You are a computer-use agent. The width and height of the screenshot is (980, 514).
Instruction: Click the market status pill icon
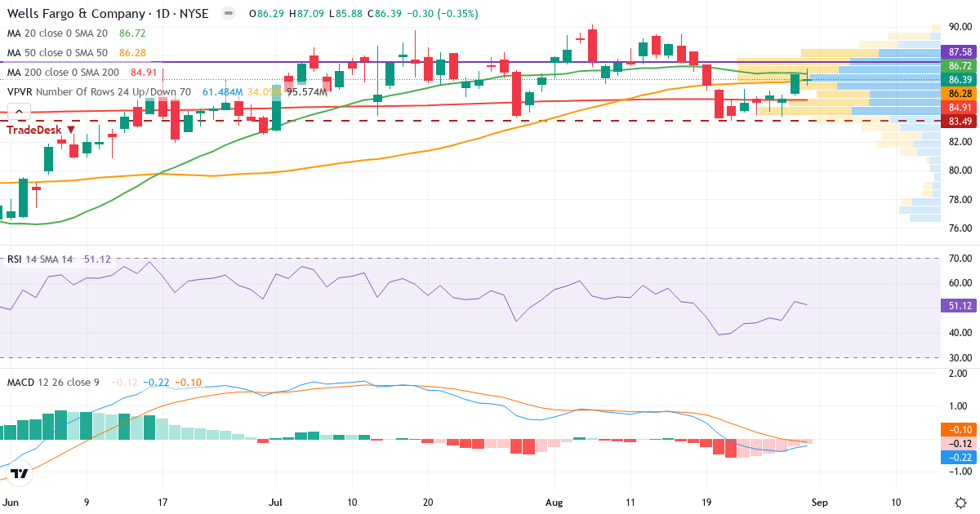[x=229, y=14]
